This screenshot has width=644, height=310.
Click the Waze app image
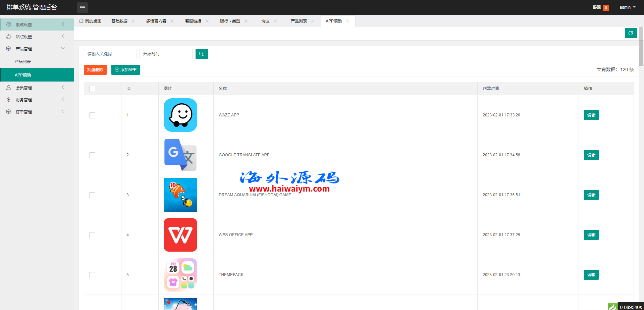[180, 115]
